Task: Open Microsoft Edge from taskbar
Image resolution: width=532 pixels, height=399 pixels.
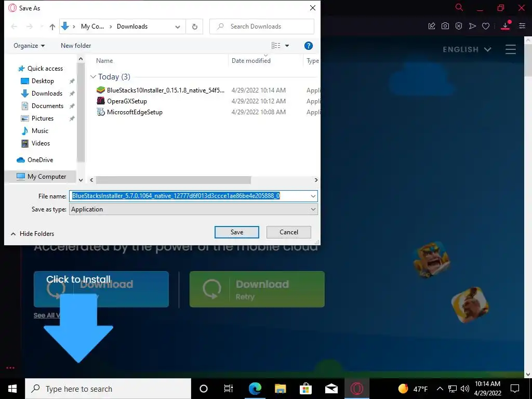Action: coord(255,389)
